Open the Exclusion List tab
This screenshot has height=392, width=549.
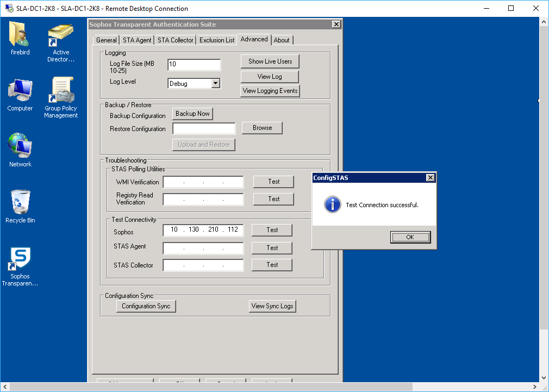217,40
